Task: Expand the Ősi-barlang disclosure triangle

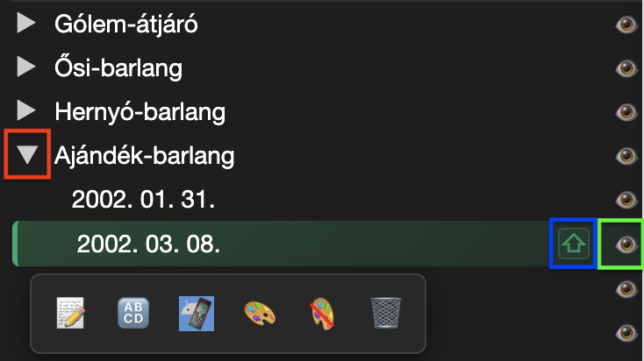Action: click(27, 67)
